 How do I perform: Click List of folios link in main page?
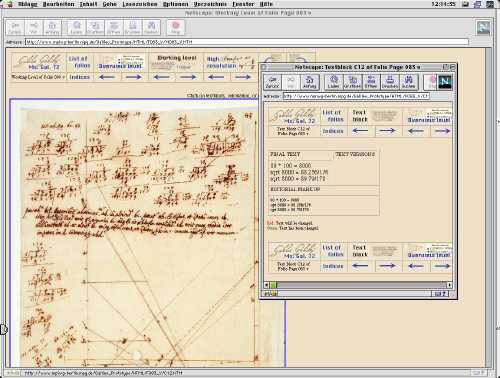click(x=80, y=62)
